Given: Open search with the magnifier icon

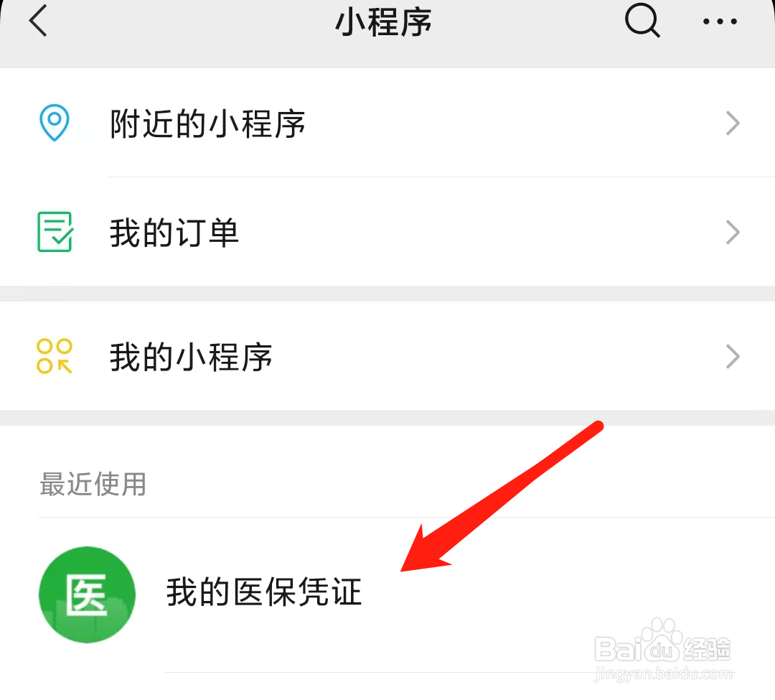Looking at the screenshot, I should pyautogui.click(x=642, y=21).
